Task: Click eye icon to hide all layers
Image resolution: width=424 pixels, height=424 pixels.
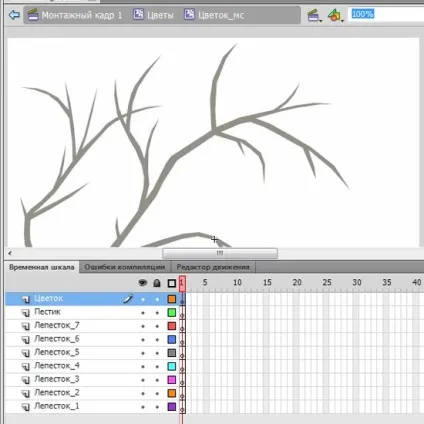Action: point(143,283)
